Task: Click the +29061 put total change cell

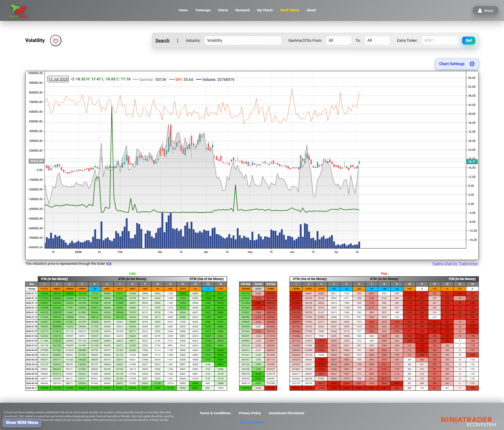Action: tap(271, 289)
